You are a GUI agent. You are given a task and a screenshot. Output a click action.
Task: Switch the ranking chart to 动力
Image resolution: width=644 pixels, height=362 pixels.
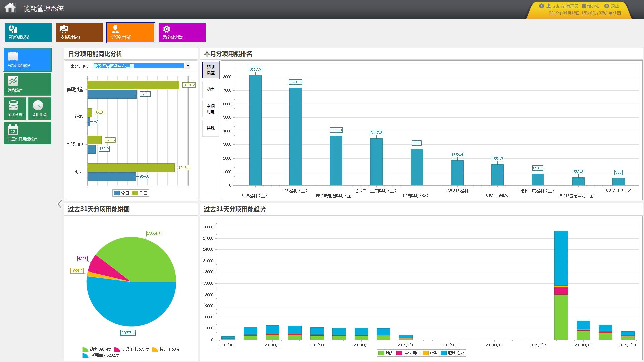pyautogui.click(x=210, y=89)
